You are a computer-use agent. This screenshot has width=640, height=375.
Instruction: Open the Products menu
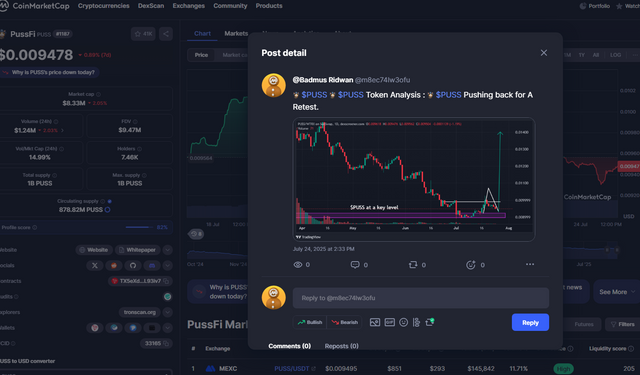pos(269,6)
